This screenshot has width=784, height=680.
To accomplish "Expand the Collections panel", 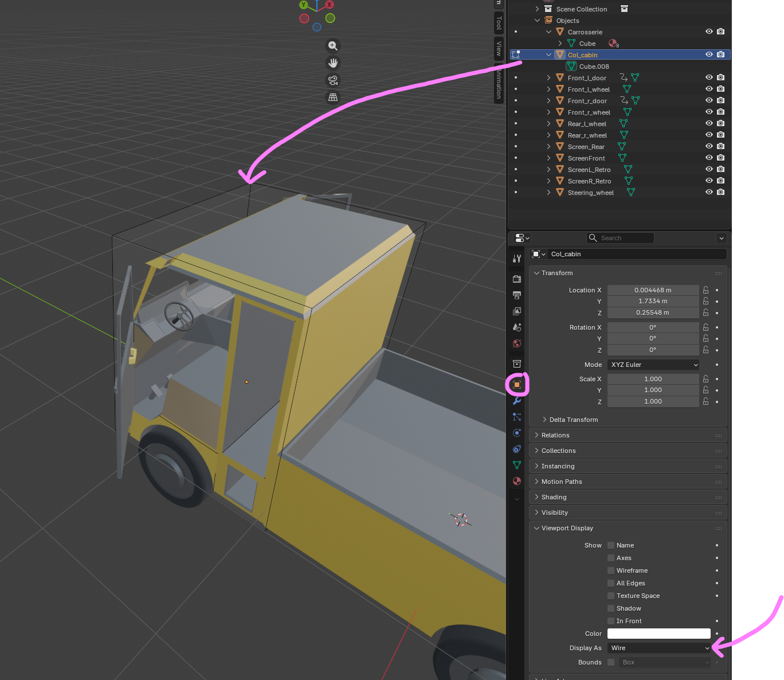I will (628, 451).
